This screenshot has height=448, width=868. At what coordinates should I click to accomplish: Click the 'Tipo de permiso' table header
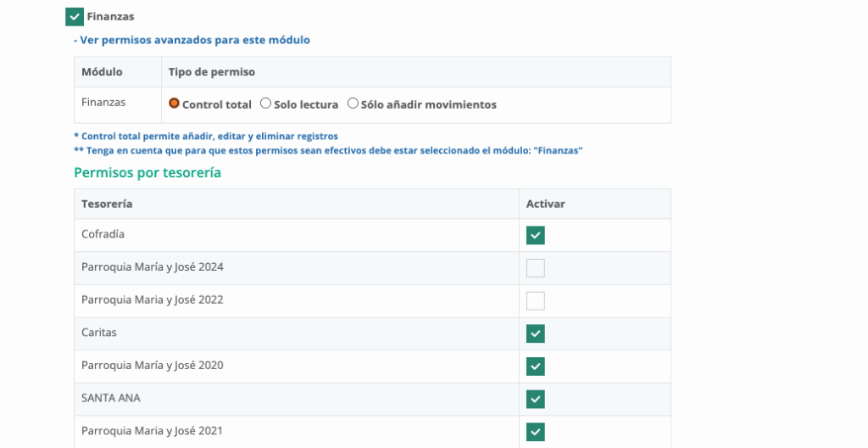click(212, 72)
